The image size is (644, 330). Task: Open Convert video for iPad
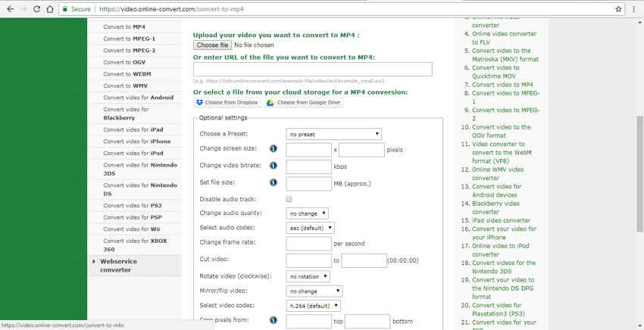133,129
